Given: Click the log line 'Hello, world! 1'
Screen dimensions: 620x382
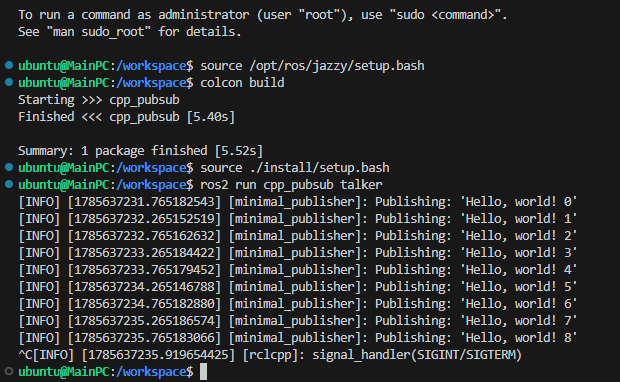Looking at the screenshot, I should click(297, 219).
